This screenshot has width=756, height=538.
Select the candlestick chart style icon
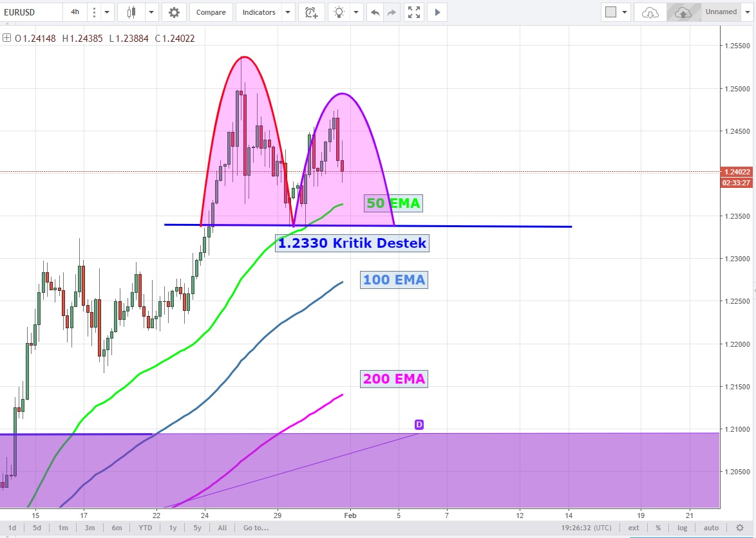(131, 12)
